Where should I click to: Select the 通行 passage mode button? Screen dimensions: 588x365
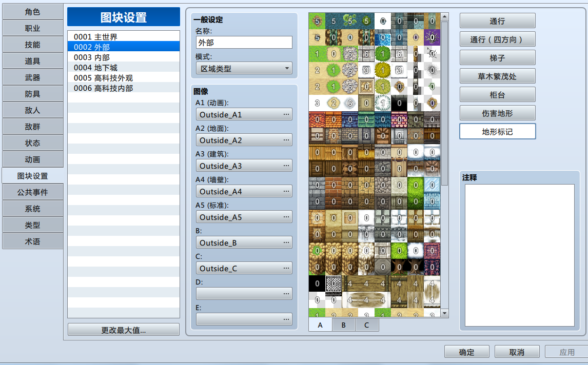497,21
